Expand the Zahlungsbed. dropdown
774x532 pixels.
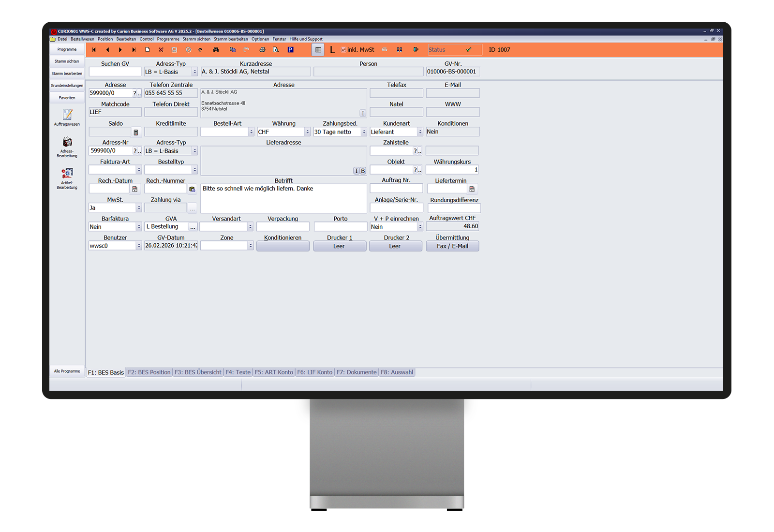click(x=364, y=132)
